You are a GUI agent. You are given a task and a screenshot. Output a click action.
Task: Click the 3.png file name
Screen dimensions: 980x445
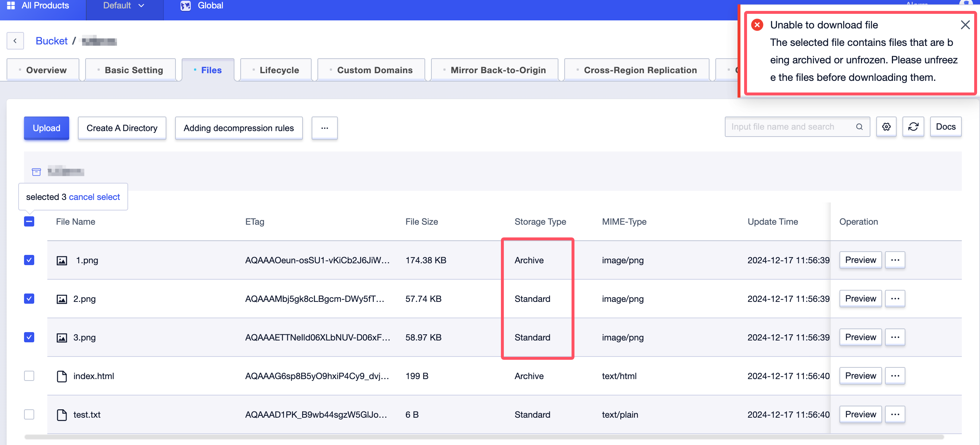84,337
